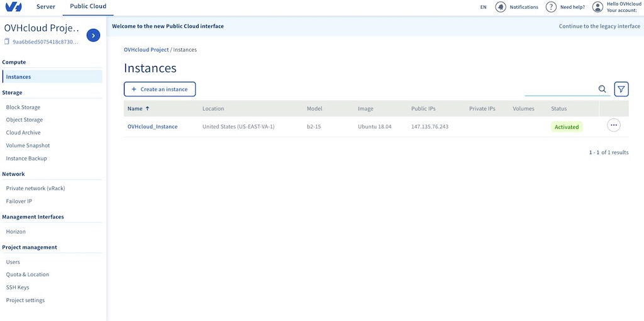Open Cloud Archive in the sidebar

click(x=23, y=132)
